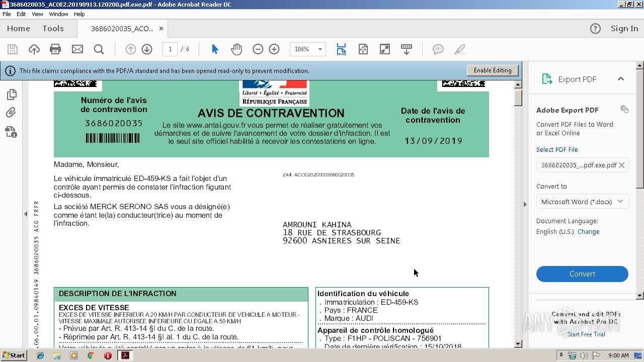Go to next page arrow
644x362 pixels.
pos(147,49)
